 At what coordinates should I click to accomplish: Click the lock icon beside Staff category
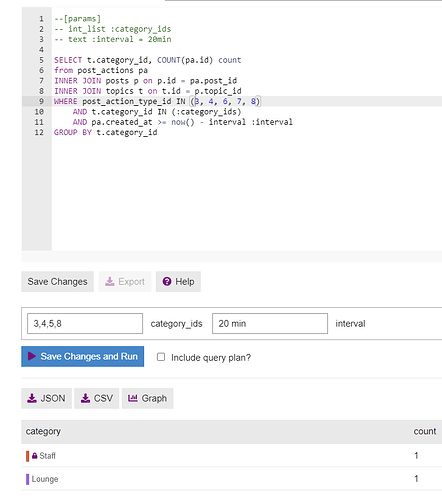tap(35, 455)
